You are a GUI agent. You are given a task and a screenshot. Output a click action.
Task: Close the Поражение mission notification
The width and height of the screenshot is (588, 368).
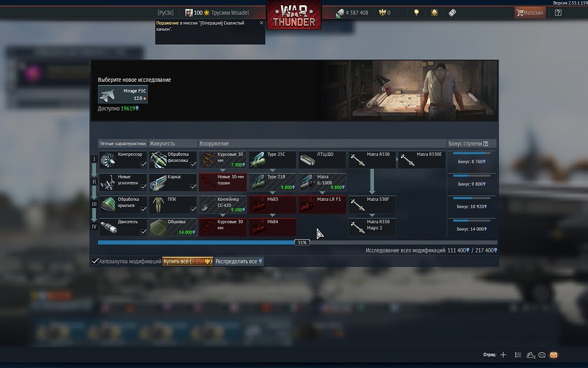(262, 23)
